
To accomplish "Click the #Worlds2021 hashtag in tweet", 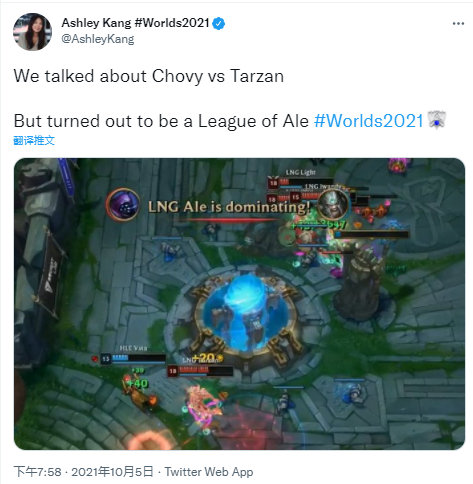I will click(x=368, y=121).
